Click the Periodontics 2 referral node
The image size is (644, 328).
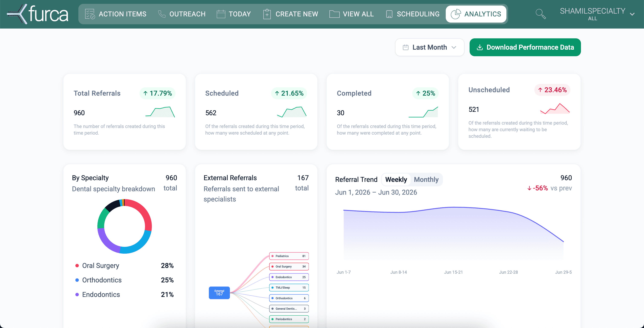point(289,319)
